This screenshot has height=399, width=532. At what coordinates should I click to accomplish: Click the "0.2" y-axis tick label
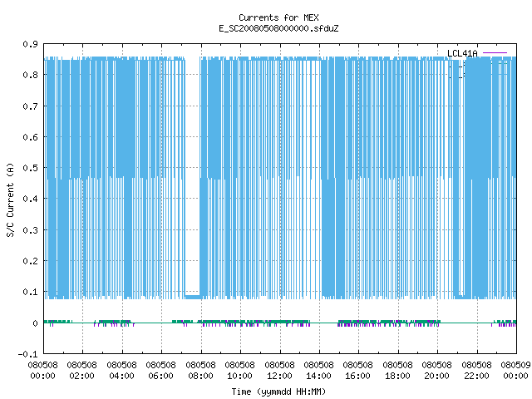coord(31,261)
